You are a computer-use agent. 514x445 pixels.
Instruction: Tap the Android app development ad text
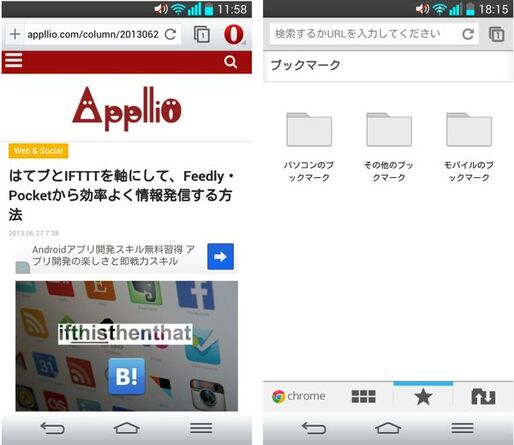[x=113, y=255]
